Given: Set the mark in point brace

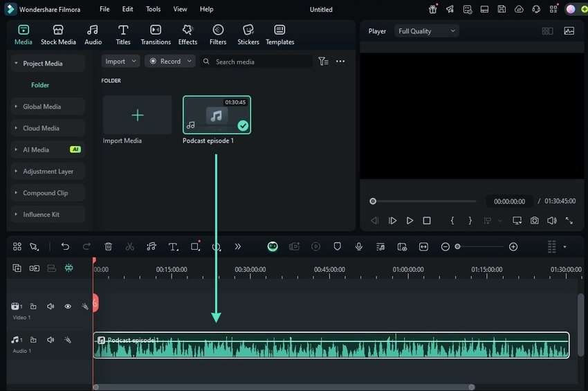Looking at the screenshot, I should (x=452, y=221).
